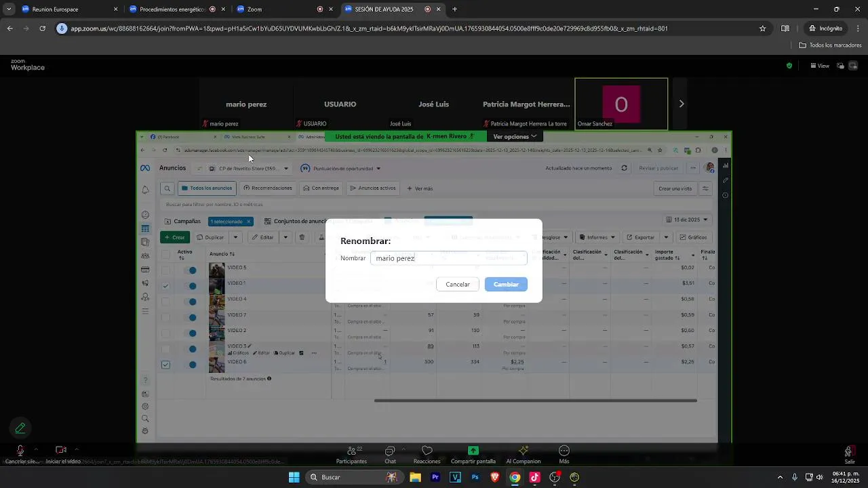Open Todos los marcadores folder
This screenshot has height=488, width=868.
click(x=830, y=45)
